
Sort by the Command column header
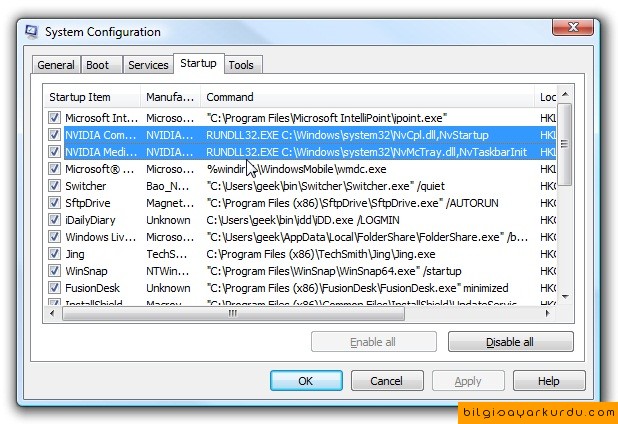coord(367,97)
